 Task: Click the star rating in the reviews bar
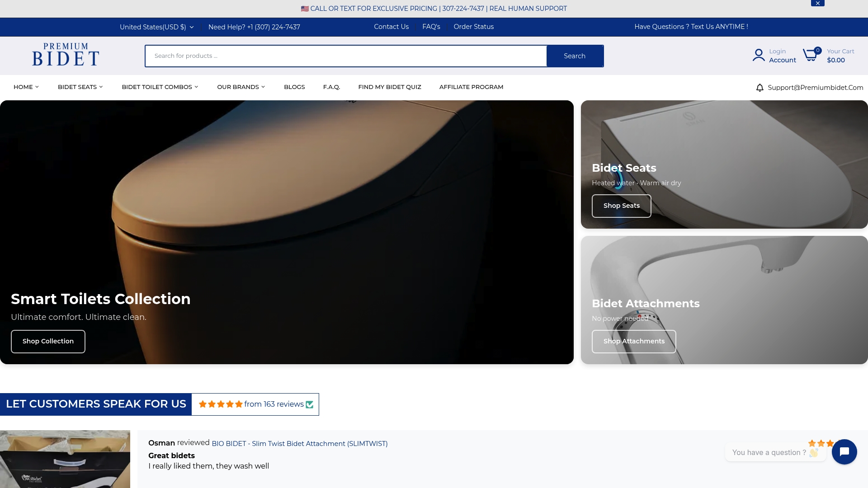221,404
